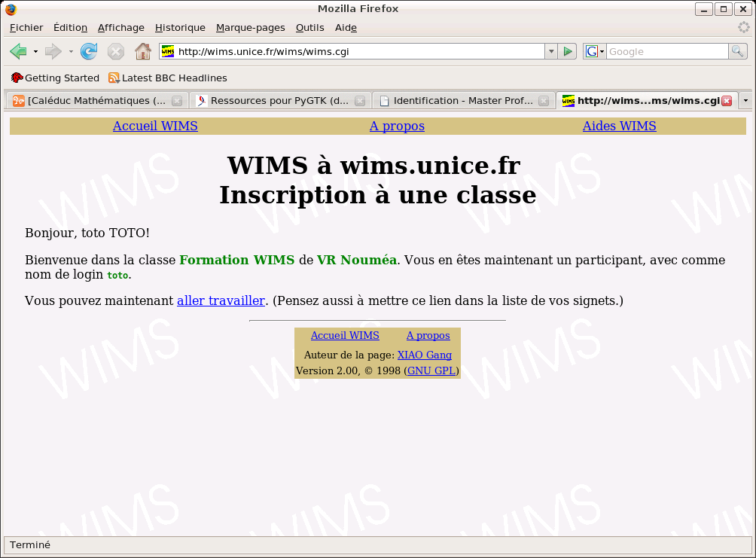This screenshot has height=558, width=756.
Task: Open Latest BBC Headlines feed bookmark
Action: tap(168, 78)
